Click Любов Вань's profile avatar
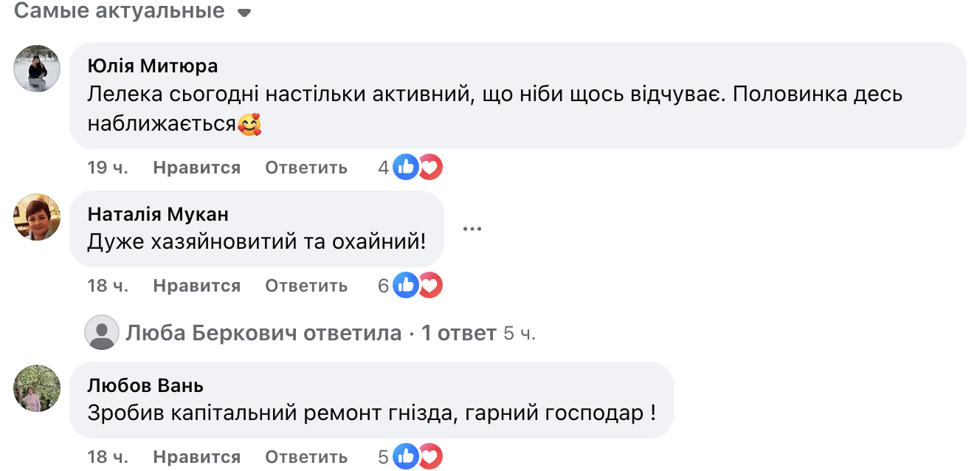Image resolution: width=980 pixels, height=471 pixels. click(37, 388)
